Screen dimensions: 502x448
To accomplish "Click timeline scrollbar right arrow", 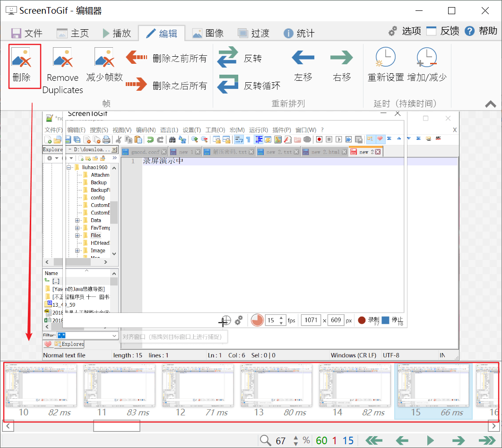I will coord(493,426).
